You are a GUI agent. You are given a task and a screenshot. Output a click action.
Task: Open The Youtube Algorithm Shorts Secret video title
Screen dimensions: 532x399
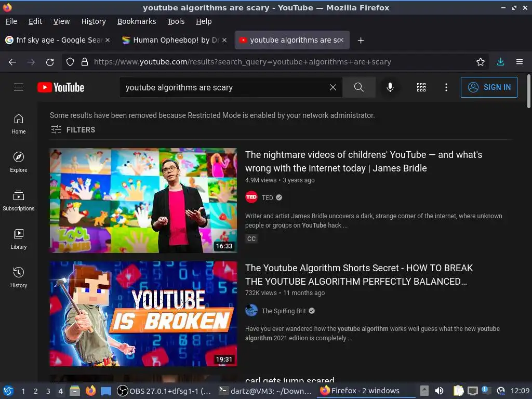pos(359,274)
